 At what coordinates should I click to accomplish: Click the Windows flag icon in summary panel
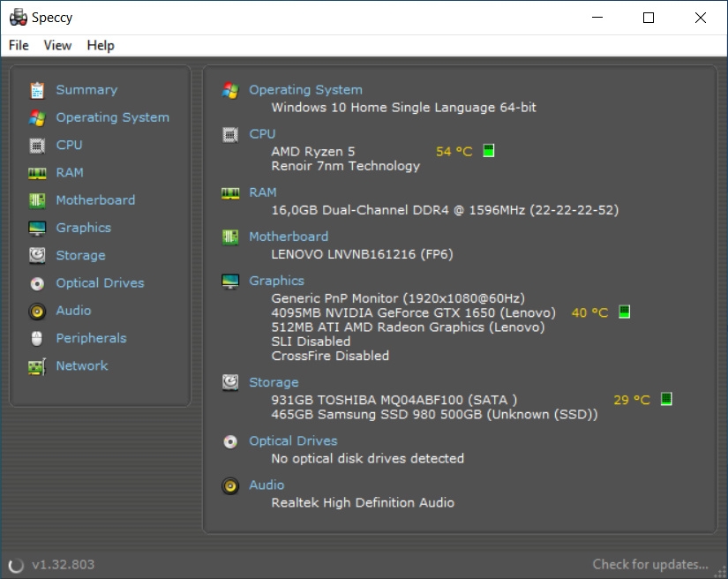click(230, 90)
